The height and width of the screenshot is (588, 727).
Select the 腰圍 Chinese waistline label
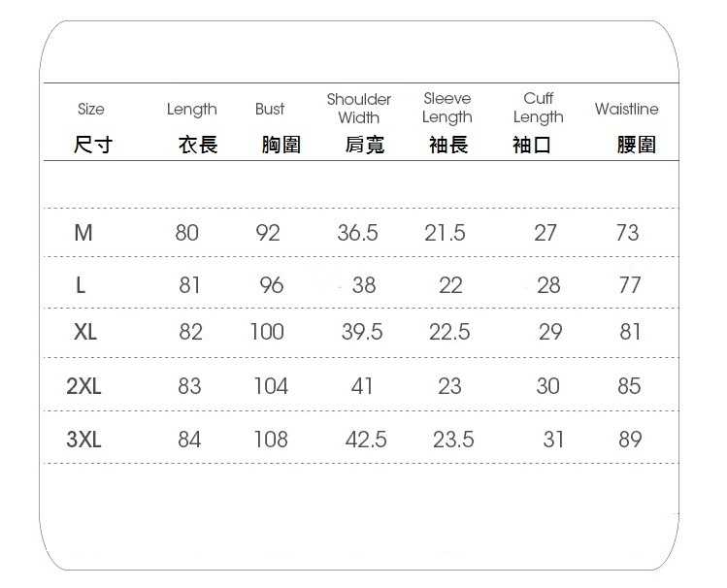[637, 146]
